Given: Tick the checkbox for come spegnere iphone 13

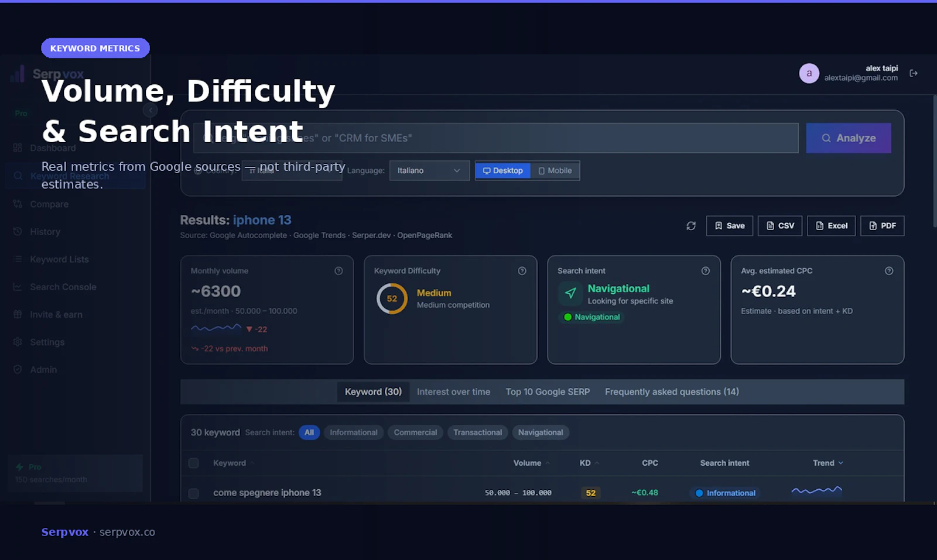Looking at the screenshot, I should pos(193,493).
